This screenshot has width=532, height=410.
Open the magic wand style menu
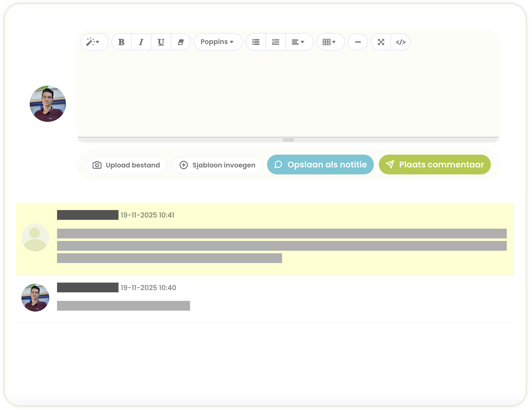(94, 42)
